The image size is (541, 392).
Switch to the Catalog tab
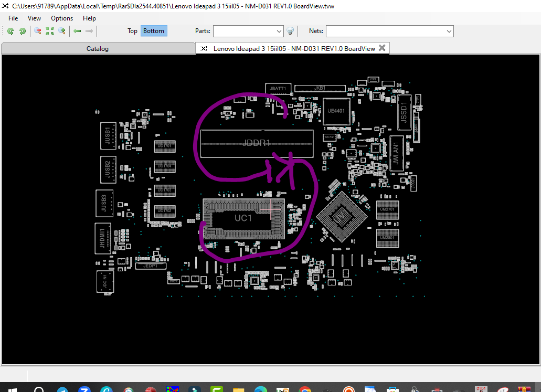(x=98, y=49)
